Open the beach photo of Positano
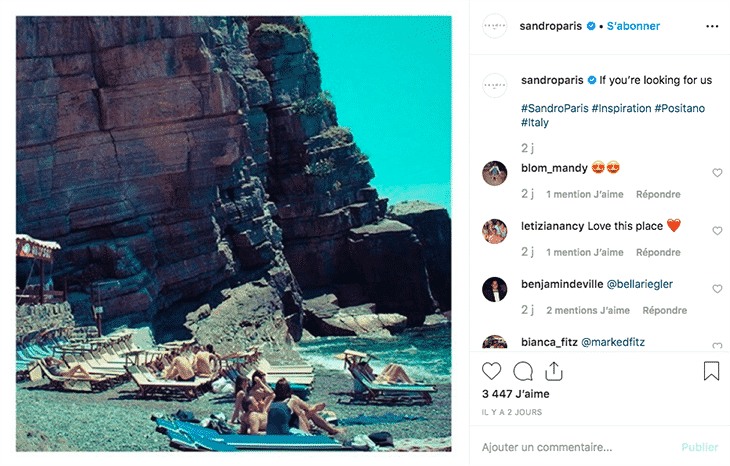The width and height of the screenshot is (730, 466). click(233, 233)
